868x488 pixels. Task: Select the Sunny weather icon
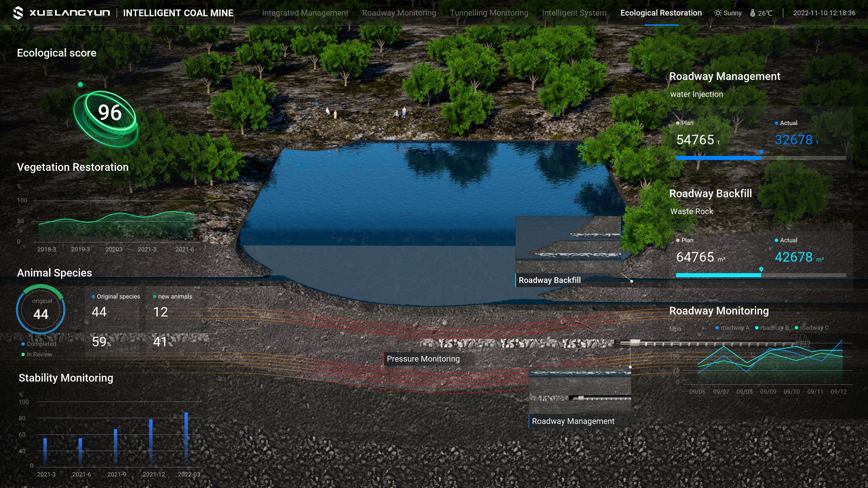click(x=718, y=13)
